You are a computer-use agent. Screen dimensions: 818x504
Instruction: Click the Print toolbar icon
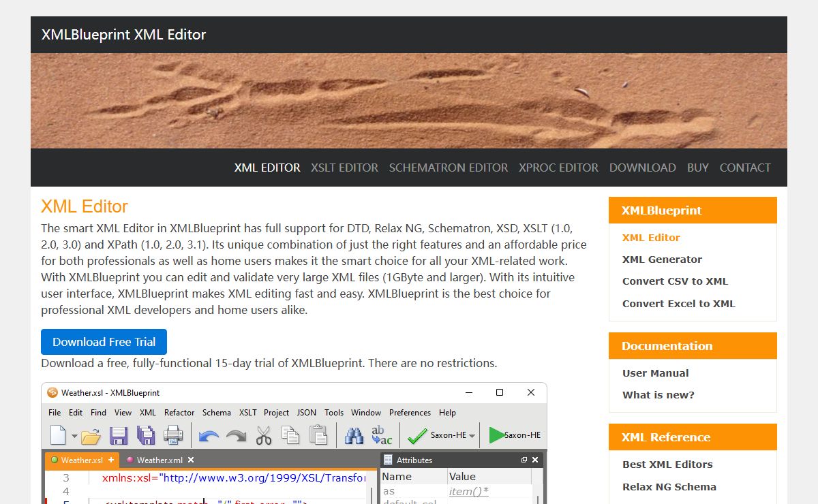pos(173,435)
